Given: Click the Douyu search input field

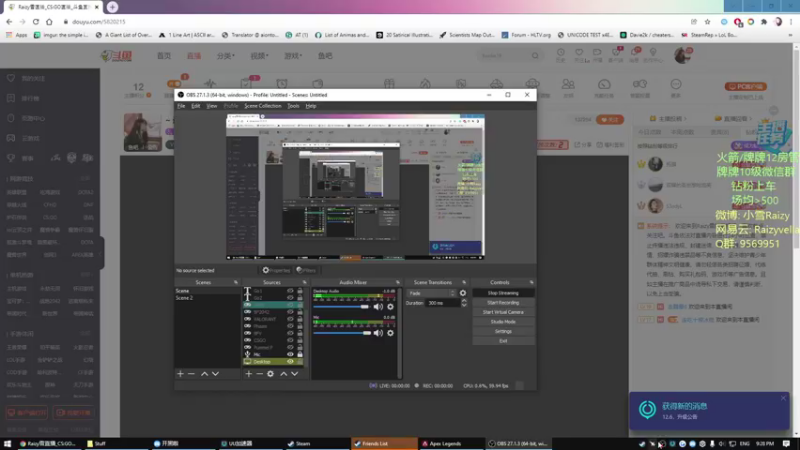Looking at the screenshot, I should [504, 56].
